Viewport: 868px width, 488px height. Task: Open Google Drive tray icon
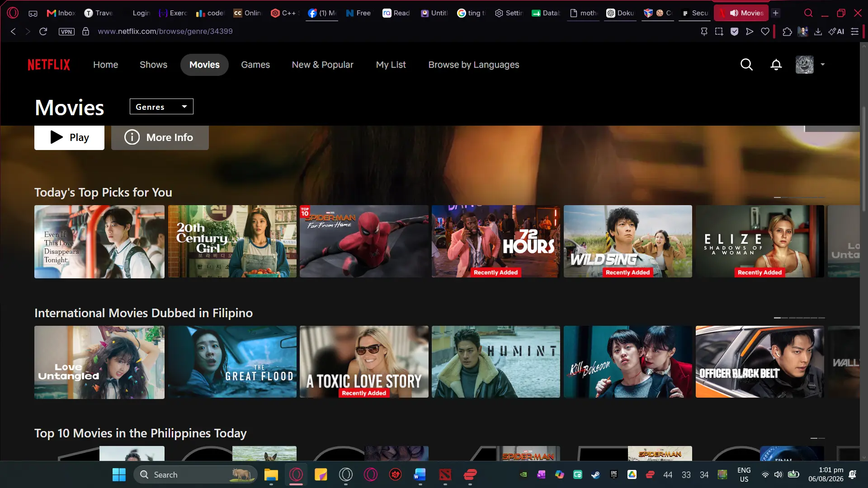pos(632,474)
